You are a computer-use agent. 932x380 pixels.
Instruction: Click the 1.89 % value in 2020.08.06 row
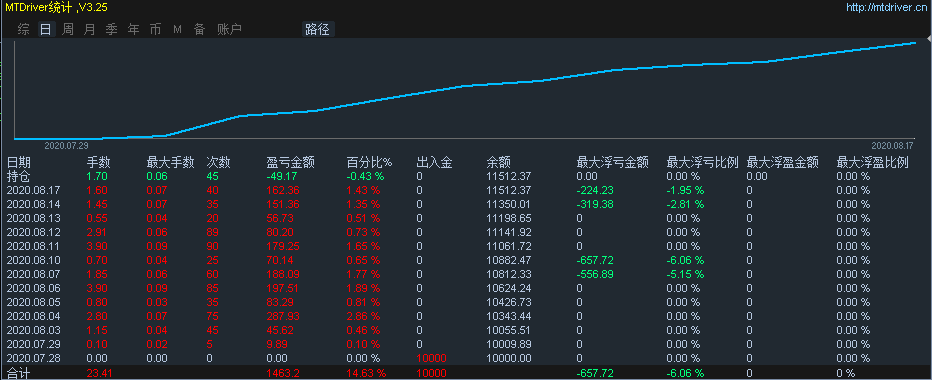click(364, 288)
